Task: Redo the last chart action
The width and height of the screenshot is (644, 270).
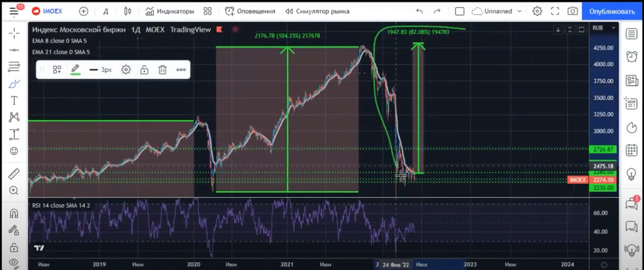Action: pos(437,11)
